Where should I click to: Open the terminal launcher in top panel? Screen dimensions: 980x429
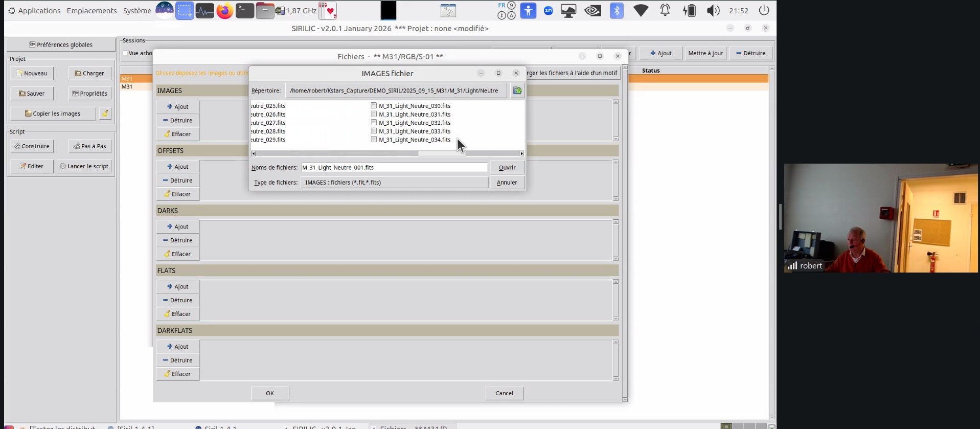(x=245, y=11)
